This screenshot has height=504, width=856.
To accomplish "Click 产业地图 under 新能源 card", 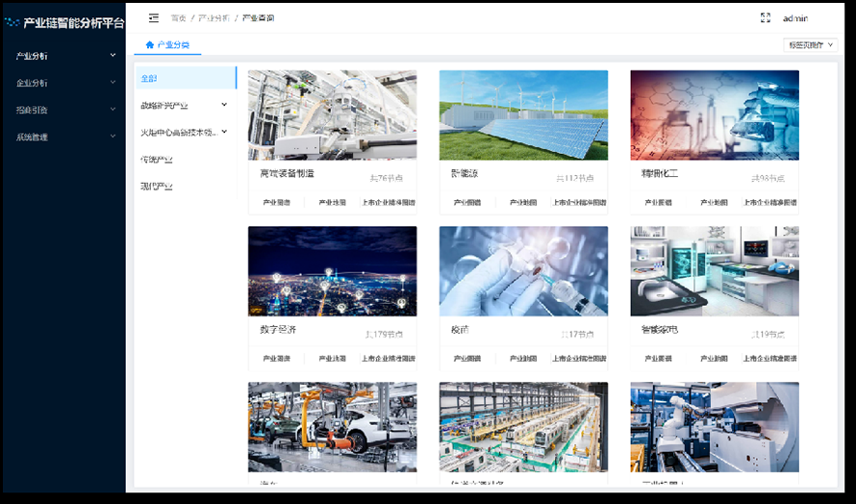I will tap(523, 203).
